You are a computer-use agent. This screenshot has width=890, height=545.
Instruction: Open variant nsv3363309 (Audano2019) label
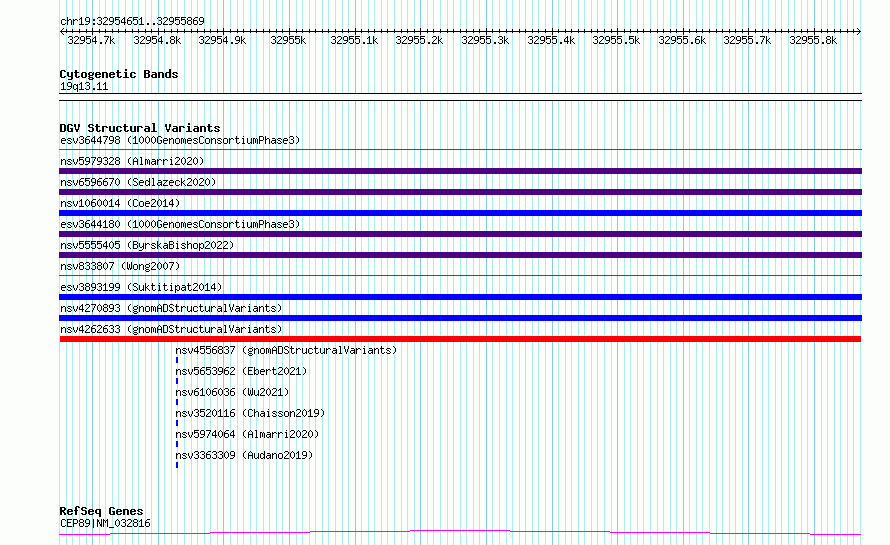(244, 455)
